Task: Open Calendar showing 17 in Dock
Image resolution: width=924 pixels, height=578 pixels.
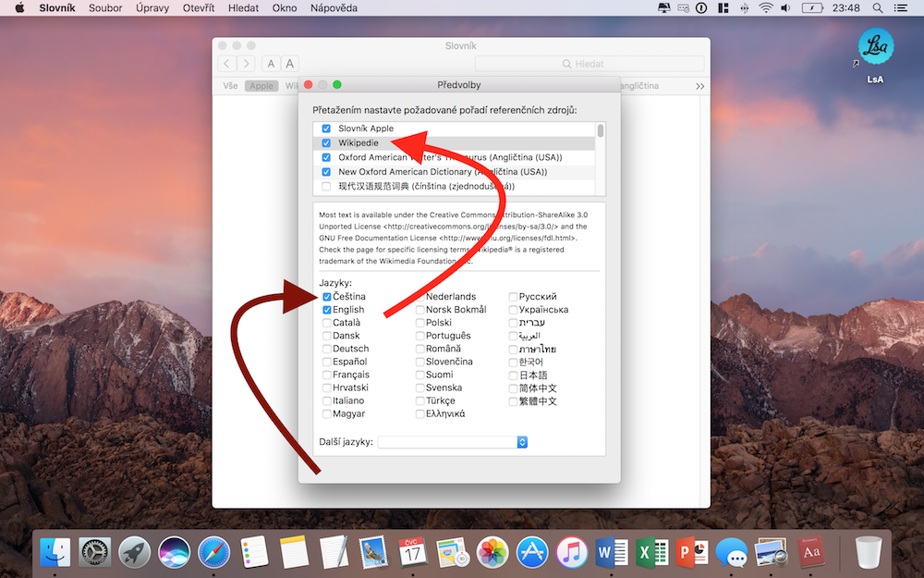Action: [412, 553]
